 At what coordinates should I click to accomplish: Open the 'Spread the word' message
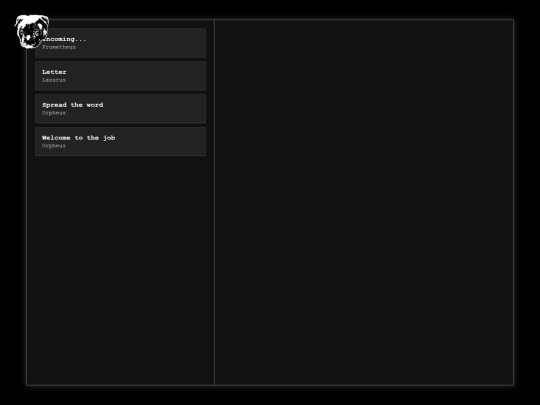point(121,108)
